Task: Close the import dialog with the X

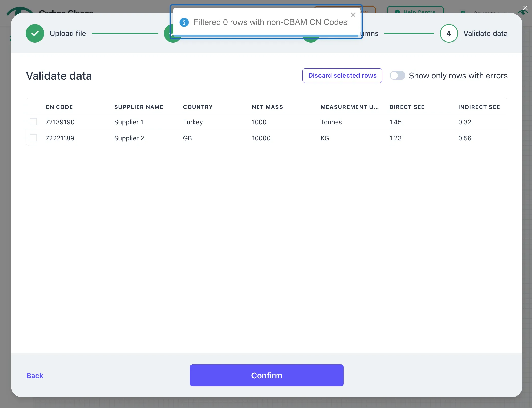Action: (x=525, y=8)
